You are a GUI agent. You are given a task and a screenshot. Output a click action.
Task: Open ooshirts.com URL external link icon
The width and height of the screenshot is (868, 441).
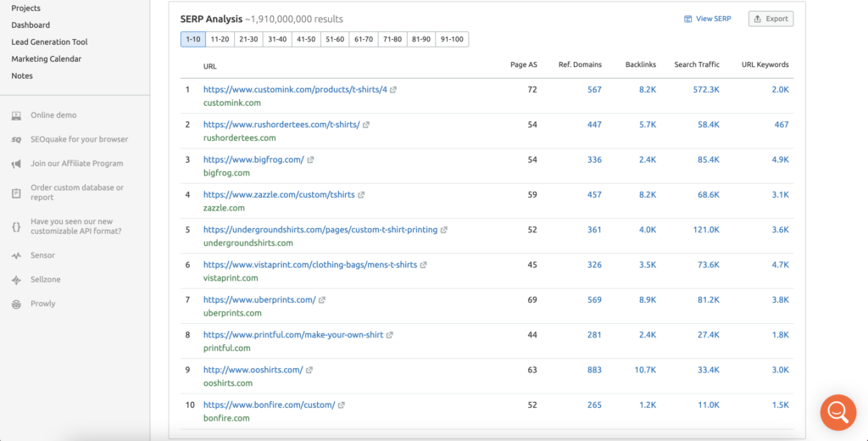click(x=309, y=370)
